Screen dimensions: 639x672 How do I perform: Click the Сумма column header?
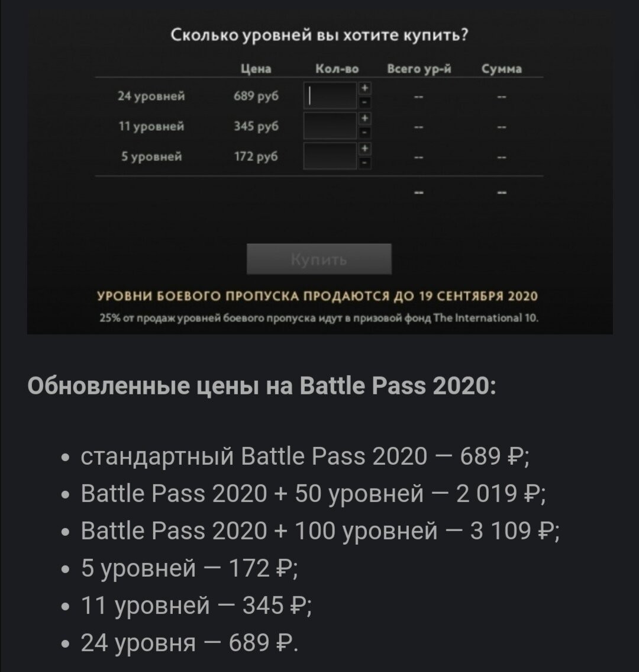point(502,69)
